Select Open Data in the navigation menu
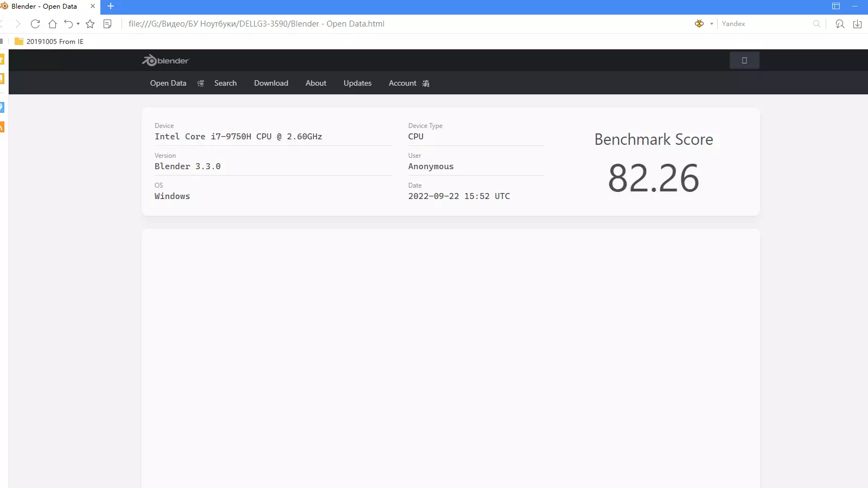Image resolution: width=868 pixels, height=488 pixels. (x=168, y=83)
